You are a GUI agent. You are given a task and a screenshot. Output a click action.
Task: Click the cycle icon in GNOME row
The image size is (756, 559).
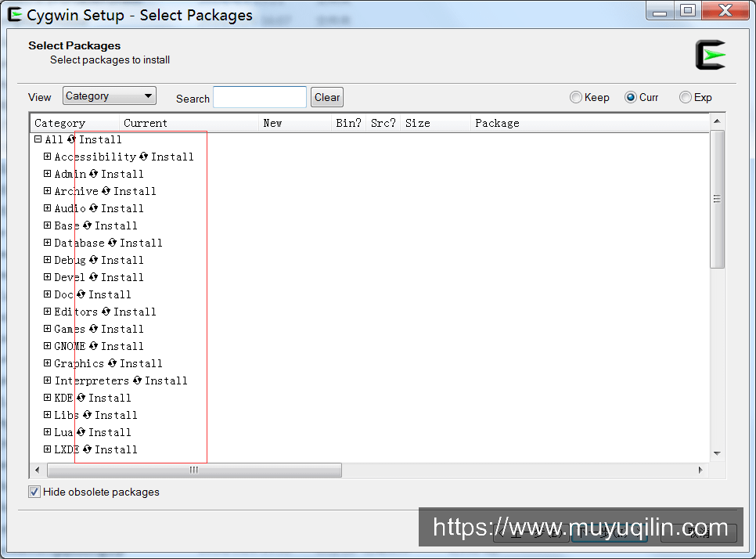[94, 346]
